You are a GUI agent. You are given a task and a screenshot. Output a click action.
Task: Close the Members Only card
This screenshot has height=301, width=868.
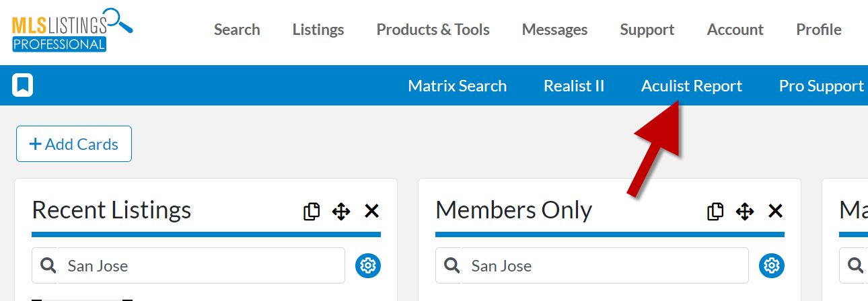pyautogui.click(x=775, y=212)
